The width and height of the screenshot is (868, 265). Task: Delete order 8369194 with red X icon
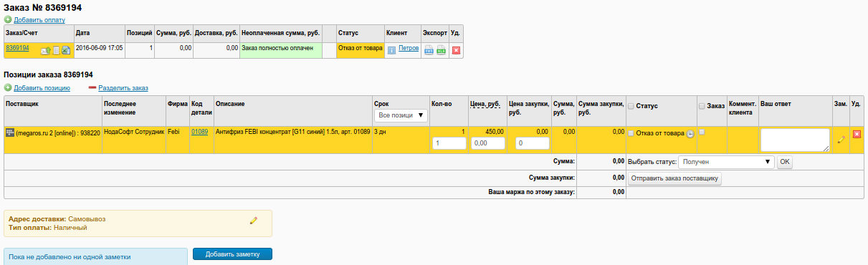456,50
